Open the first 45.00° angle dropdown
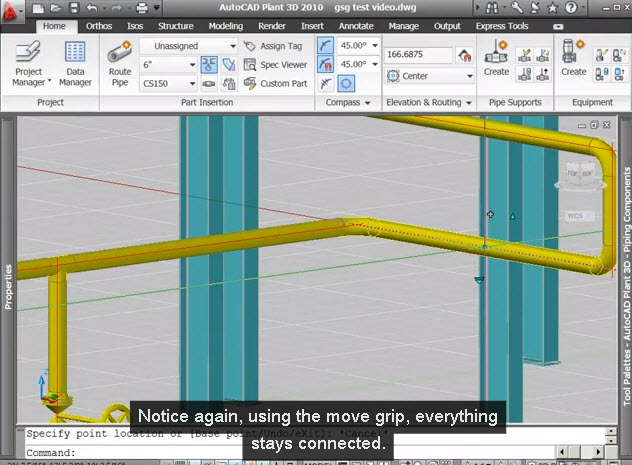Screen dimensions: 632x465 [375, 45]
